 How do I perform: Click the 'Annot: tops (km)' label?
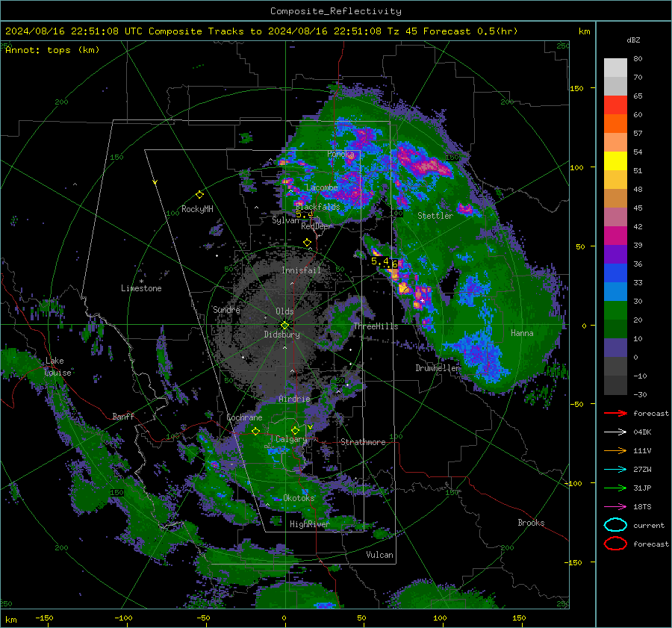[52, 50]
